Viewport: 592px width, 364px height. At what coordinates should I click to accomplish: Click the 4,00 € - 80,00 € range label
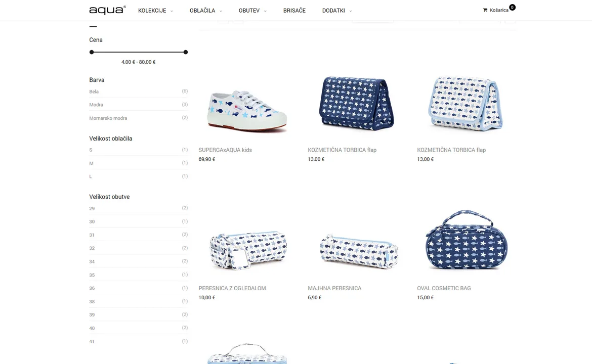[x=138, y=62]
